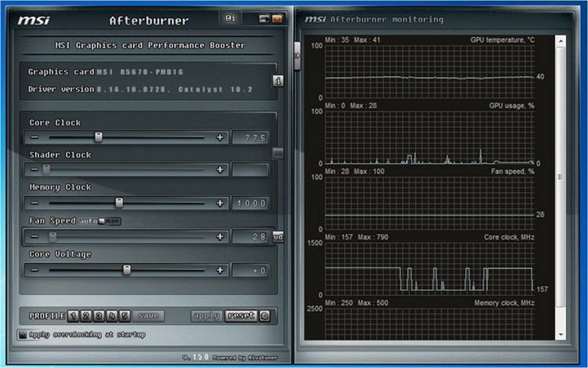
Task: Increase Core Voltage with the plus icon
Action: pyautogui.click(x=220, y=270)
